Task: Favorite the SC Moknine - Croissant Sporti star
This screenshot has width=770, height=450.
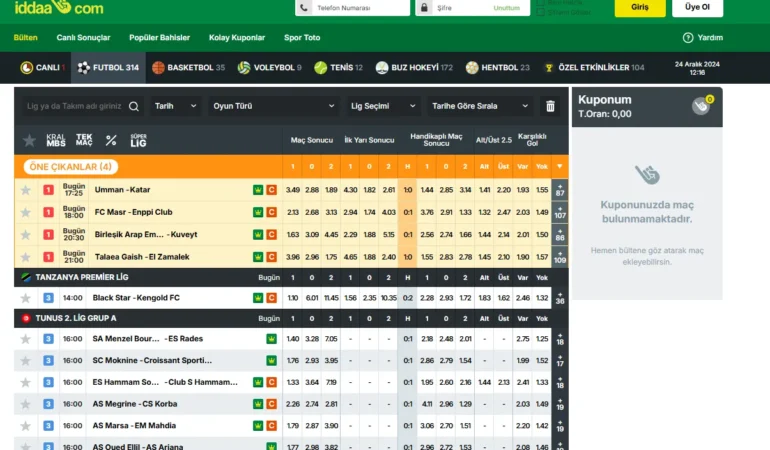Action: [x=26, y=361]
